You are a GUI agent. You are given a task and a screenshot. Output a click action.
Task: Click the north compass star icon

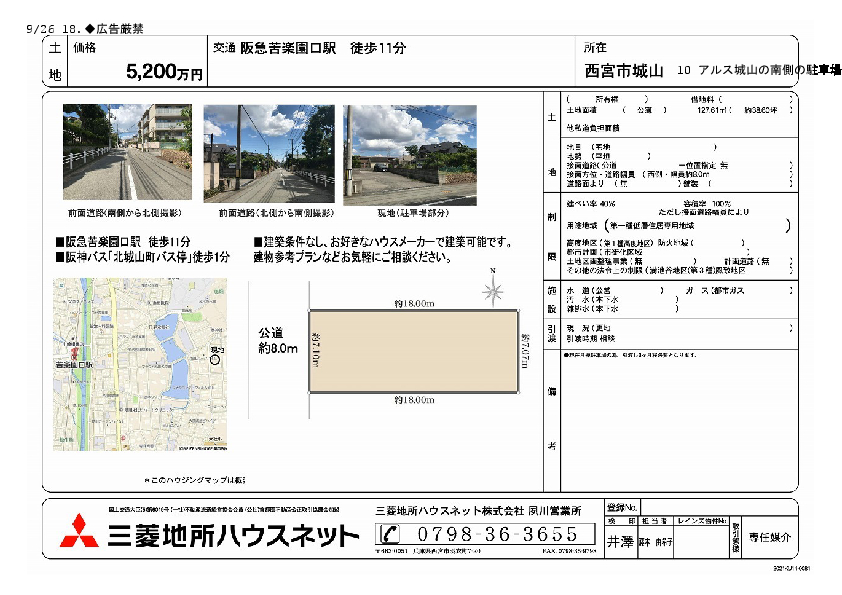492,290
